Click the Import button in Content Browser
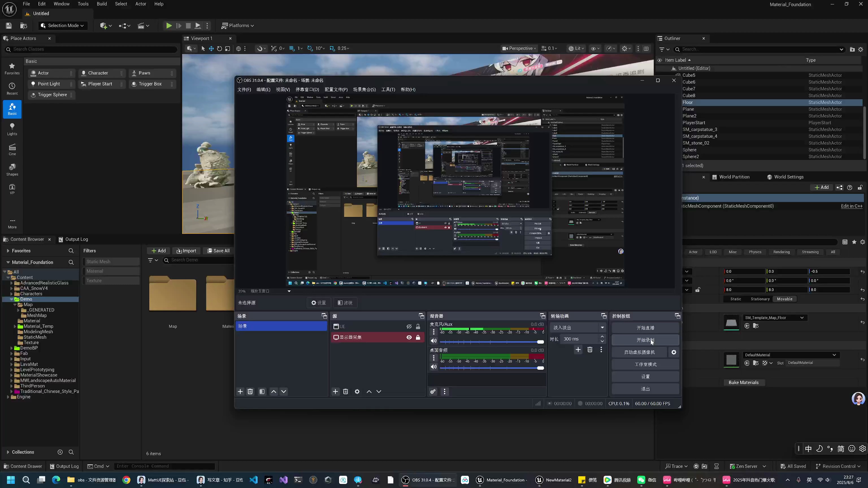 point(186,251)
